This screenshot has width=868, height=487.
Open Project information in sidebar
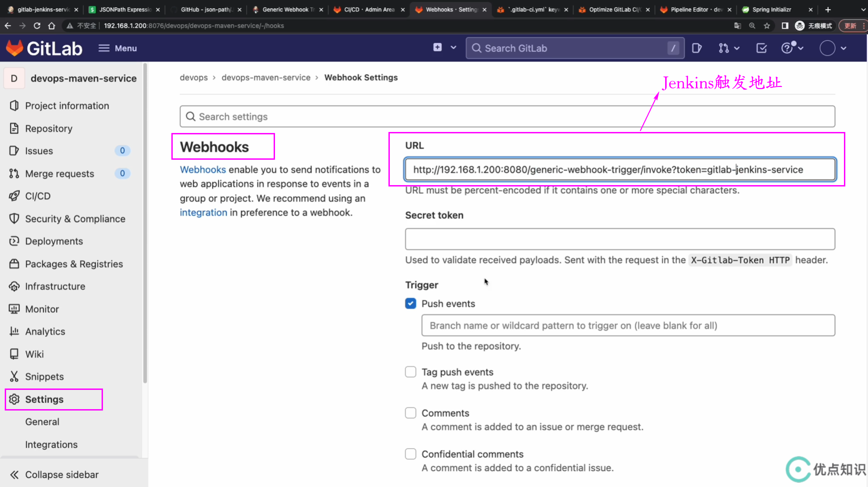[x=67, y=106]
